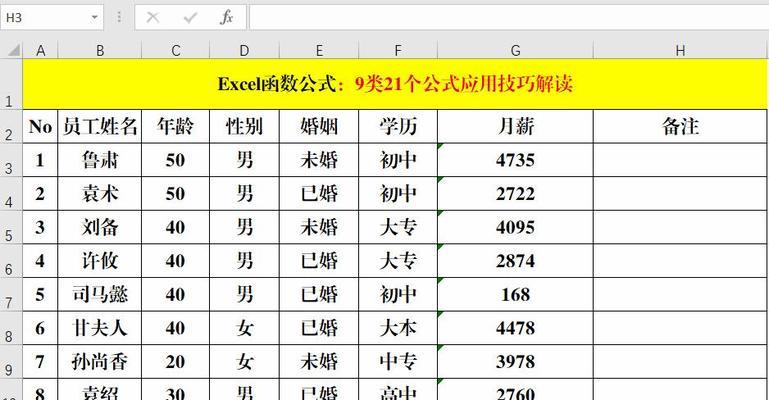769x400 pixels.
Task: Click 未婚 in 鲁肃's row
Action: [x=319, y=160]
